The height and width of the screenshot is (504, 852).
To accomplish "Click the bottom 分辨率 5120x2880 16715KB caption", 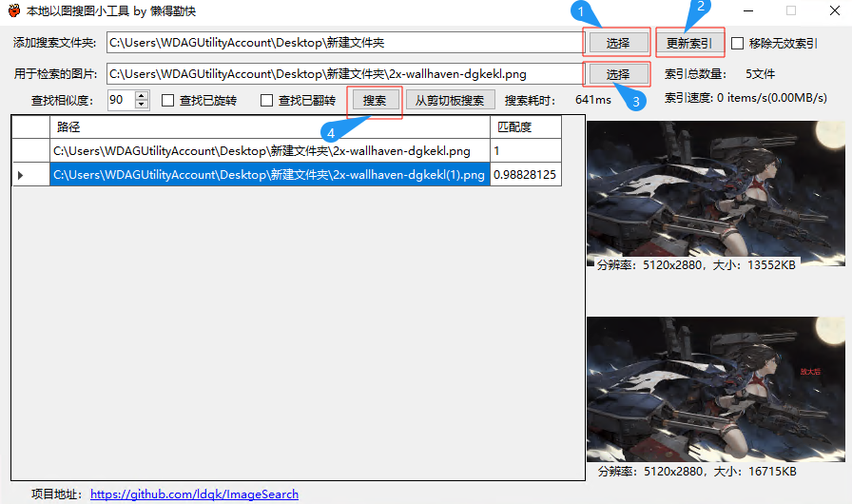I will (697, 472).
